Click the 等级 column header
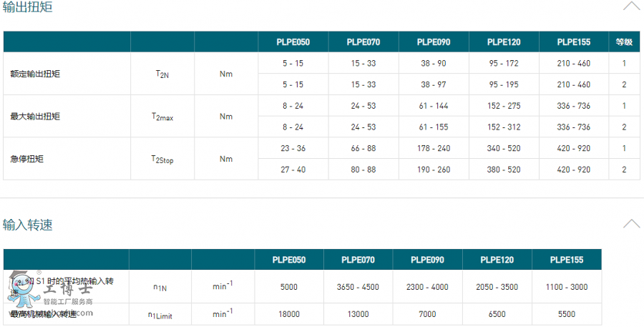This screenshot has width=644, height=327. point(624,42)
